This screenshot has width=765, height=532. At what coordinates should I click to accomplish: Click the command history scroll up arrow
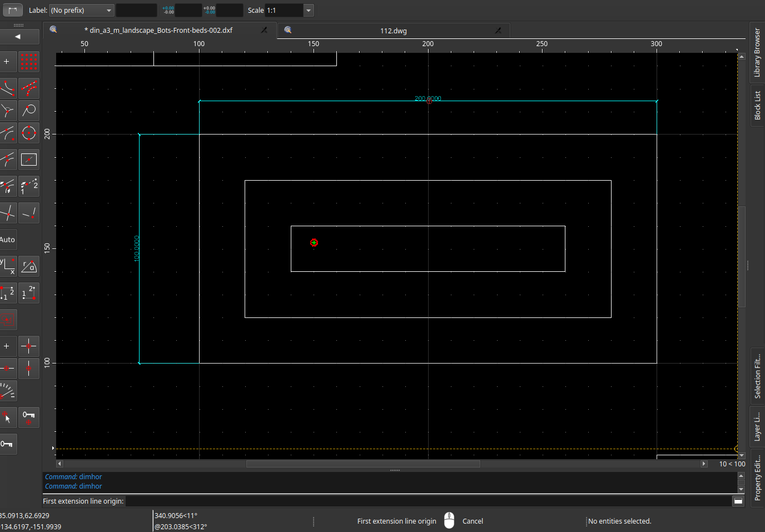pyautogui.click(x=741, y=476)
